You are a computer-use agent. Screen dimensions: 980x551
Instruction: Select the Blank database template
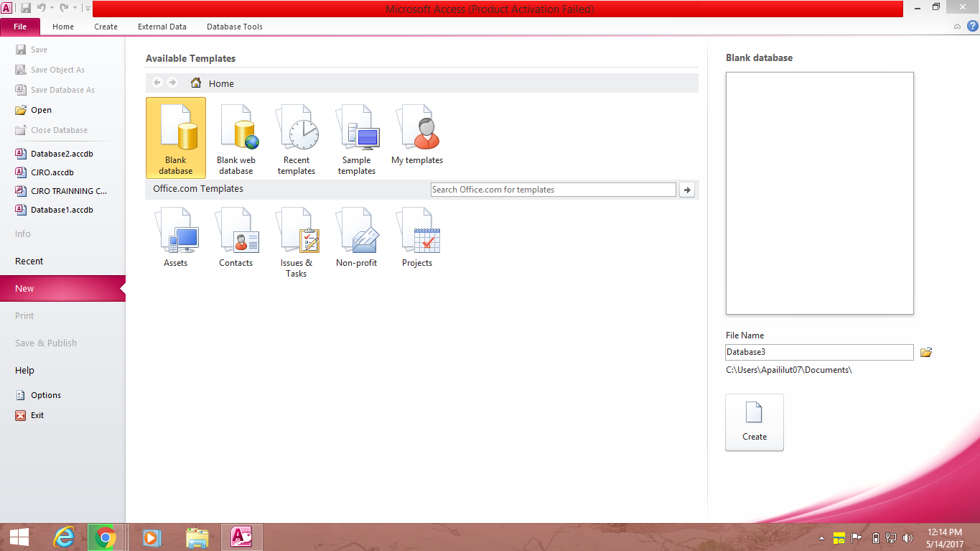click(176, 138)
